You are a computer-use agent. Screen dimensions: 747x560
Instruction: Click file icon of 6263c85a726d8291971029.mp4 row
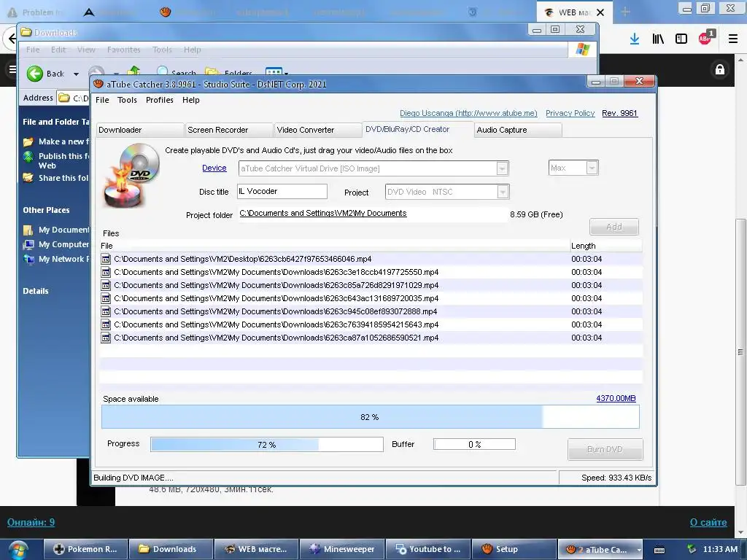pyautogui.click(x=106, y=285)
